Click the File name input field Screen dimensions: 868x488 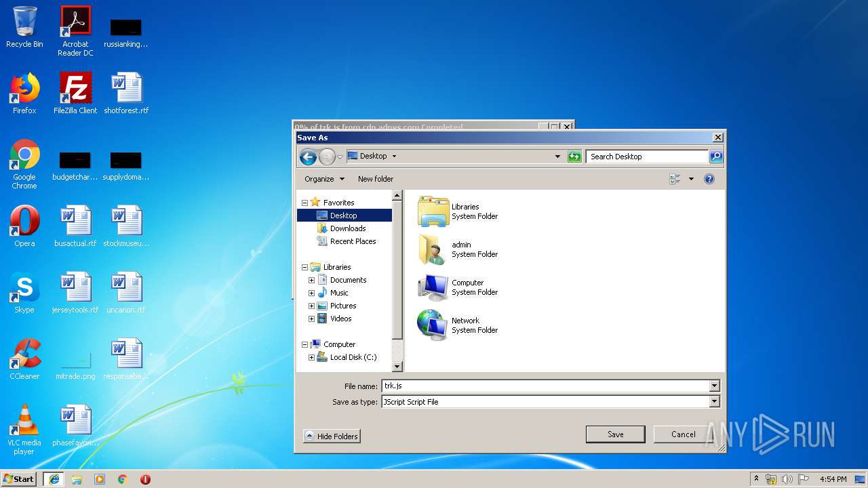545,386
